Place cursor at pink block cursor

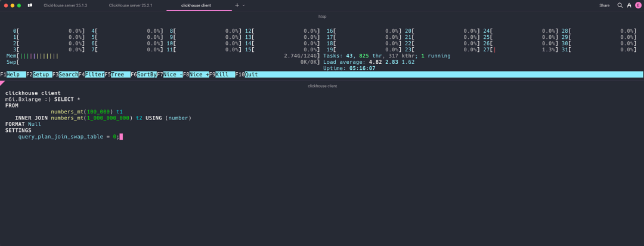(121, 137)
